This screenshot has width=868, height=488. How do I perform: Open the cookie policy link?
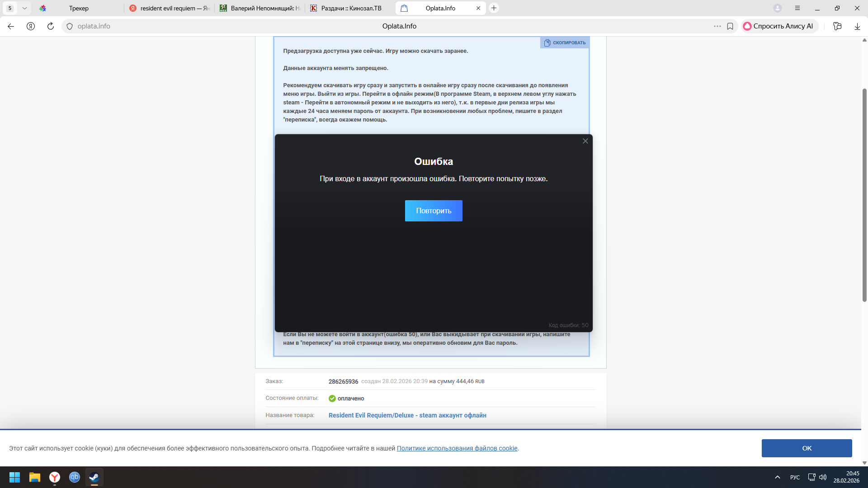tap(457, 448)
